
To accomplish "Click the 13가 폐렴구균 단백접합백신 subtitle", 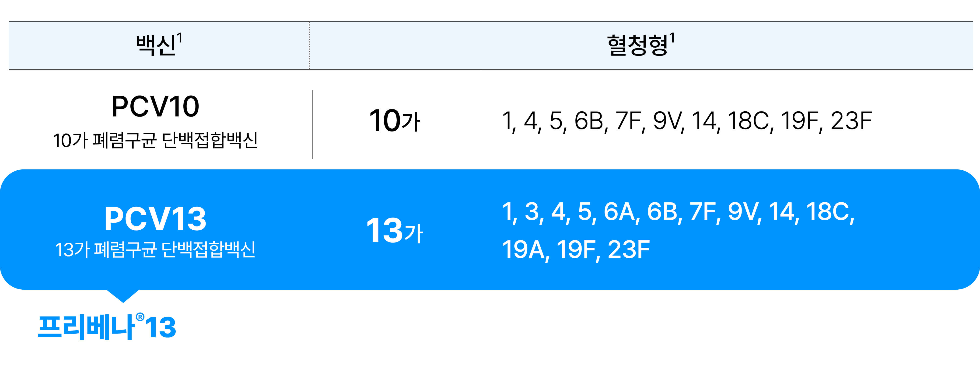I will click(155, 250).
